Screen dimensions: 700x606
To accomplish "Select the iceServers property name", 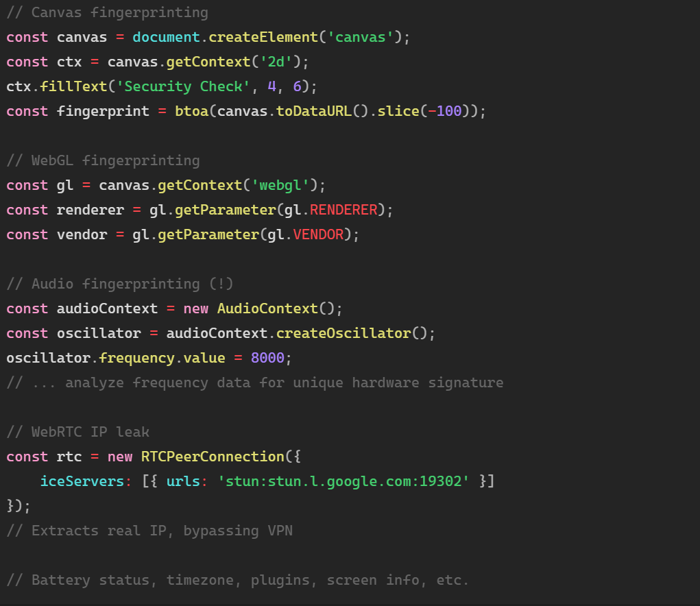I will [x=82, y=481].
